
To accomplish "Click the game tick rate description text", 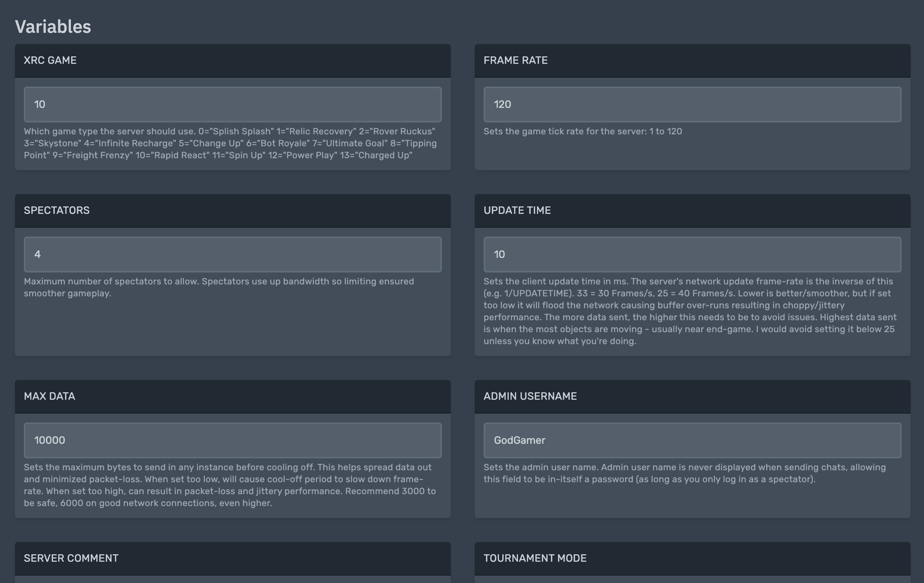I will click(583, 131).
